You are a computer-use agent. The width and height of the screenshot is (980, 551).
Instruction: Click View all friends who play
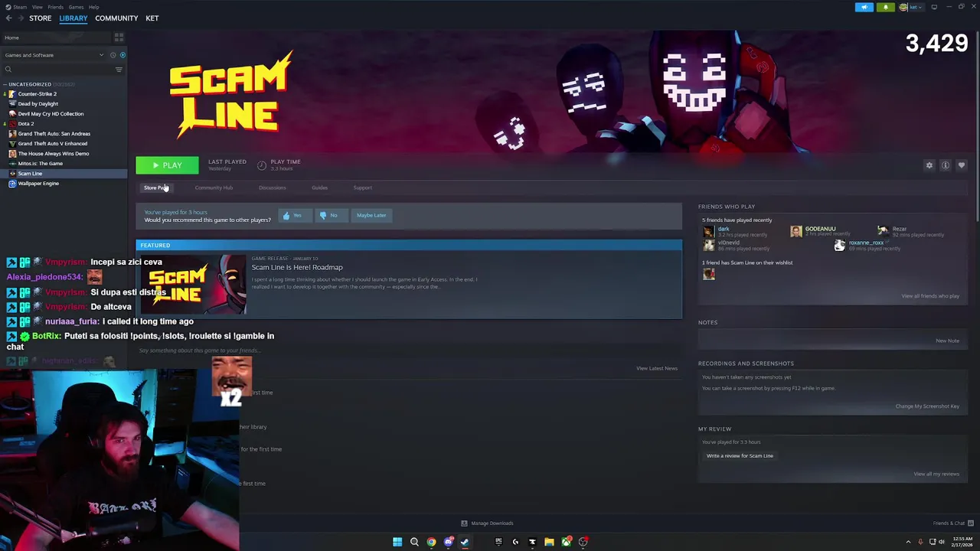tap(930, 296)
